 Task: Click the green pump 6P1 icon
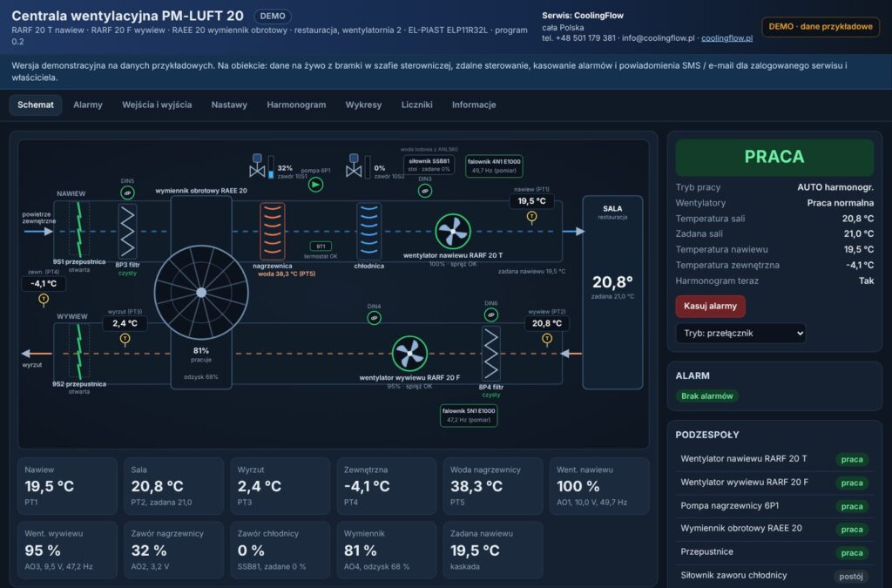[315, 185]
